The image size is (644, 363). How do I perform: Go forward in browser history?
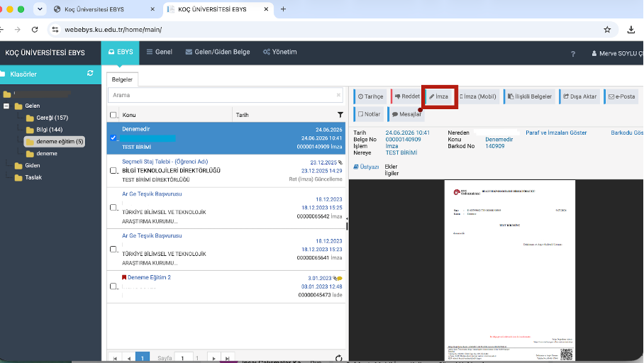point(17,30)
